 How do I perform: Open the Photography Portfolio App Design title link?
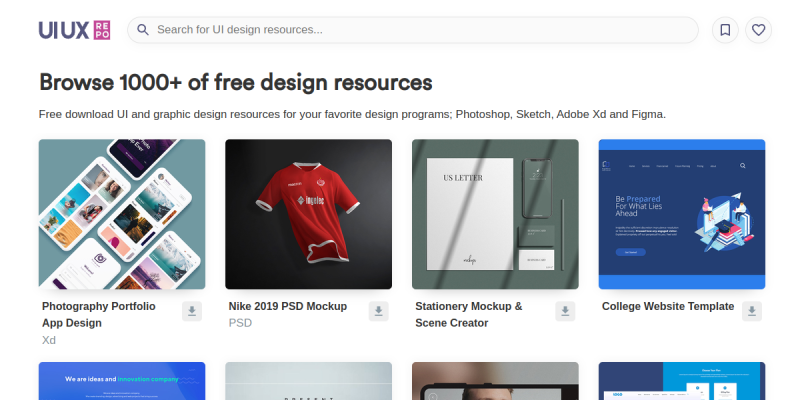click(x=98, y=315)
